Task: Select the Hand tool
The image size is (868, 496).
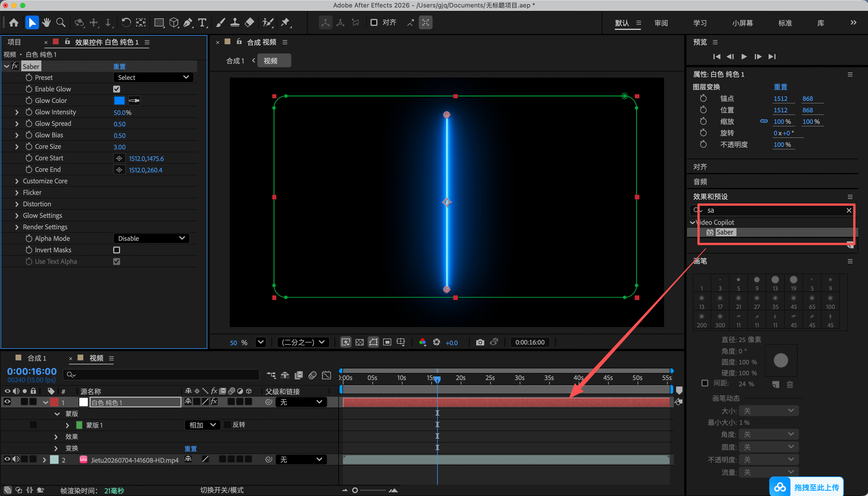Action: click(x=46, y=23)
